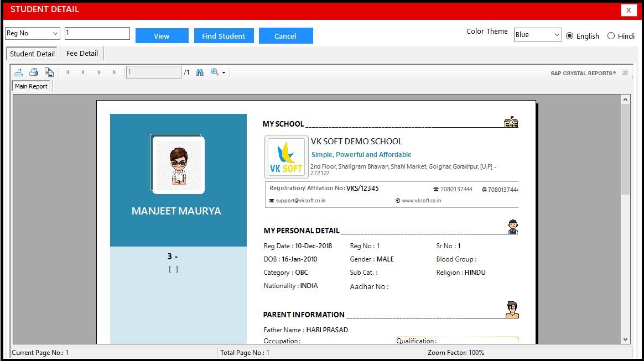Screen dimensions: 644x361
Task: Click the report scrollbar down arrow
Action: coord(625,339)
